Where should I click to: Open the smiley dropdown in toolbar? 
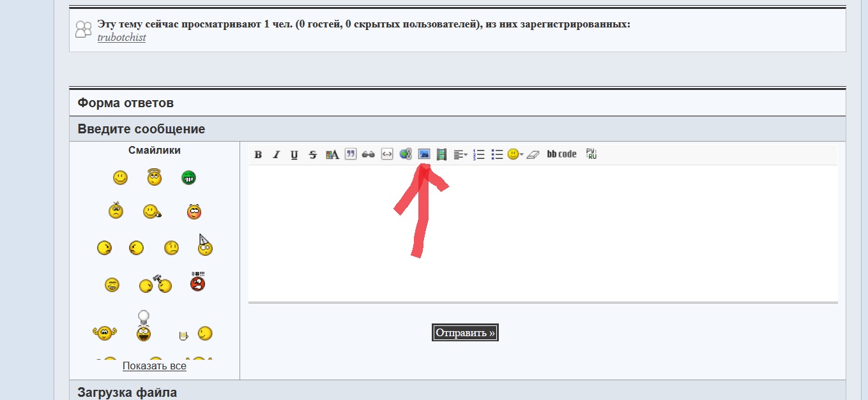(x=515, y=154)
